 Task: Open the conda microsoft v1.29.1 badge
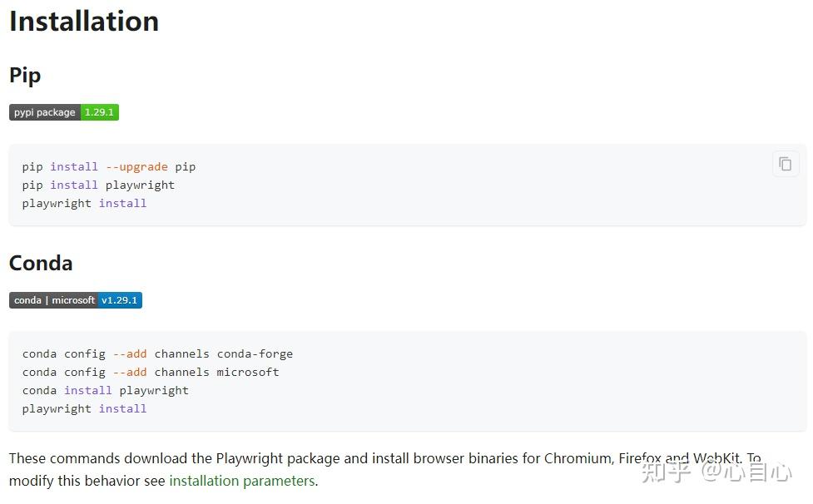76,300
